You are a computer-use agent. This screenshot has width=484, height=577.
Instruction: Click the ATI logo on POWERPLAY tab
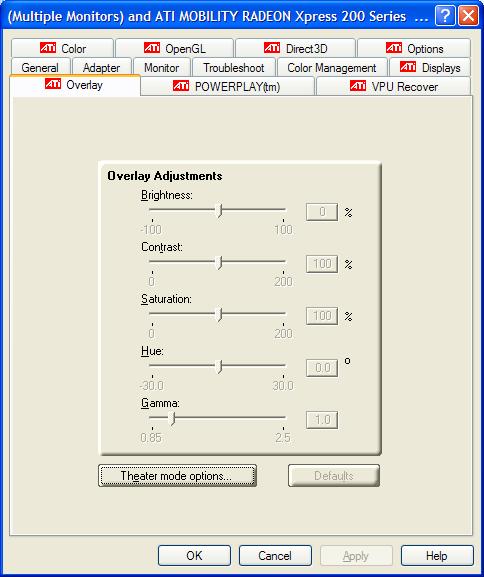pos(181,86)
